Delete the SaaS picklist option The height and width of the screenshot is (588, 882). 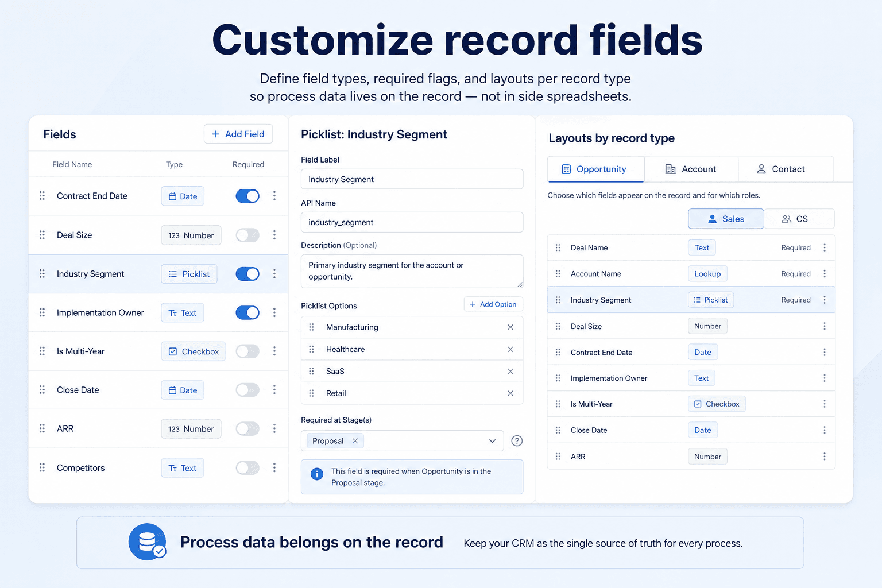tap(510, 372)
